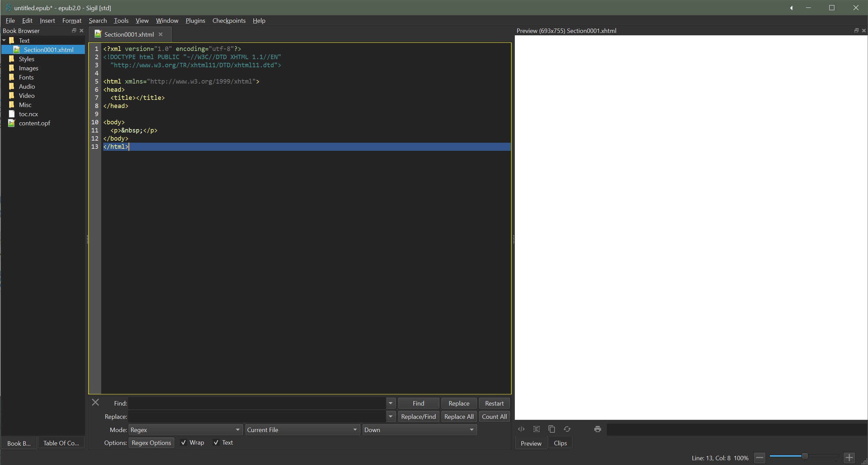This screenshot has width=868, height=465.
Task: Close the Section0001.xhtml tab
Action: [161, 34]
